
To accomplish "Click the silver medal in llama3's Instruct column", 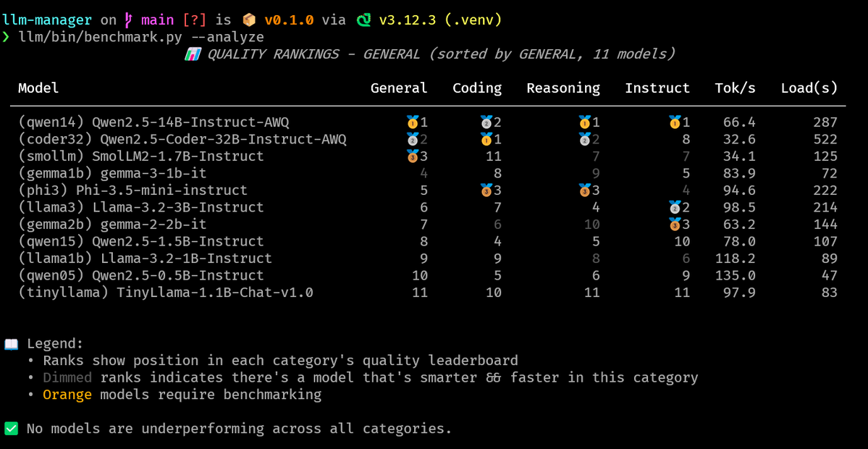I will 675,207.
